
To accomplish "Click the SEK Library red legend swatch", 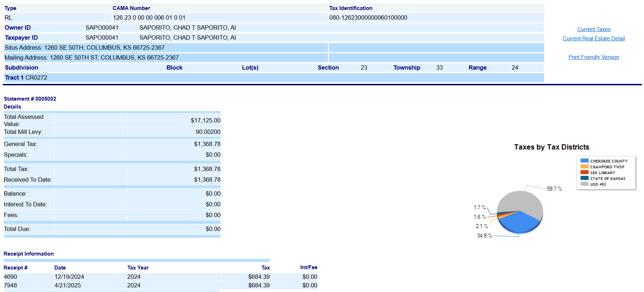I will click(584, 172).
